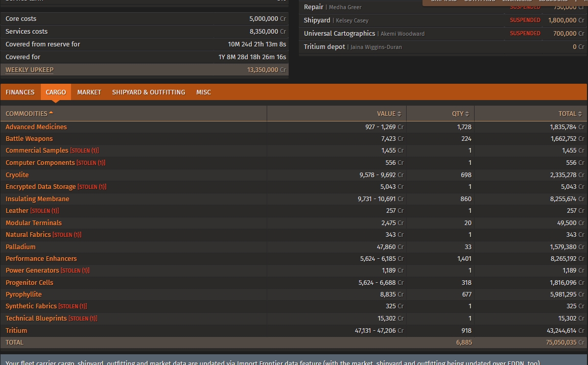The height and width of the screenshot is (365, 588).
Task: Open Encrypted Data Storage commodity link
Action: coord(40,187)
